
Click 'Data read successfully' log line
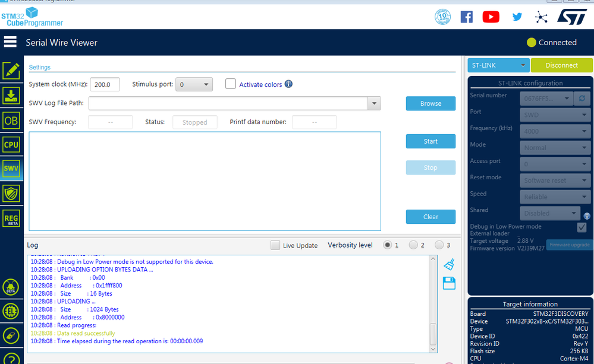73,333
